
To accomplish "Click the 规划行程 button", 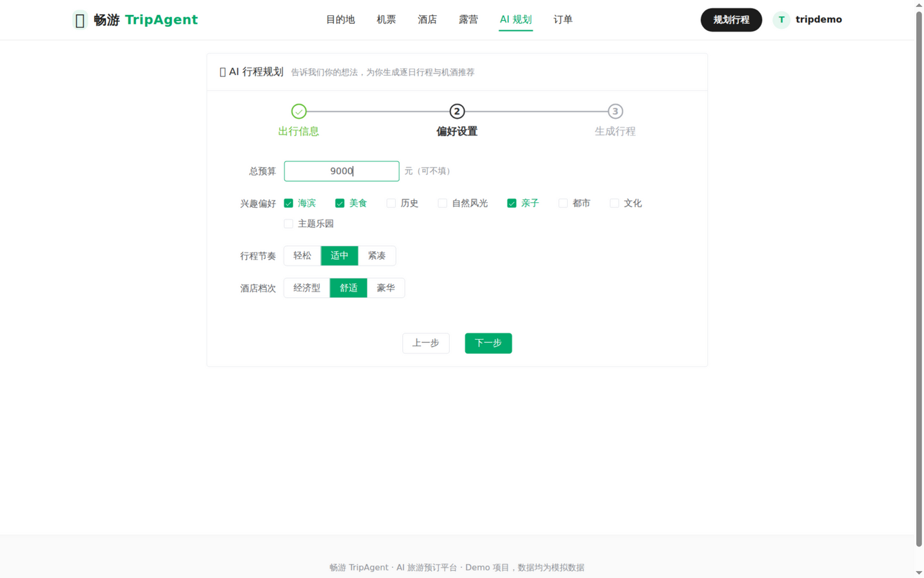I will pyautogui.click(x=731, y=20).
